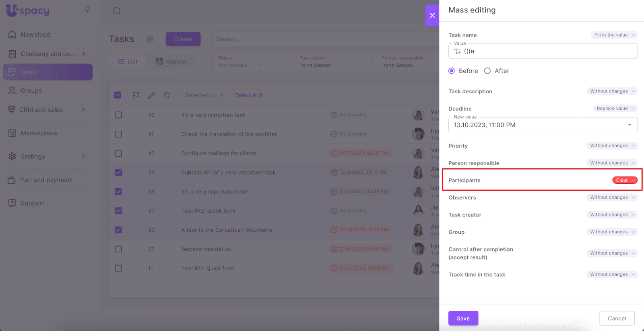The height and width of the screenshot is (331, 644).
Task: Check the box for task 42
Action: tap(118, 115)
